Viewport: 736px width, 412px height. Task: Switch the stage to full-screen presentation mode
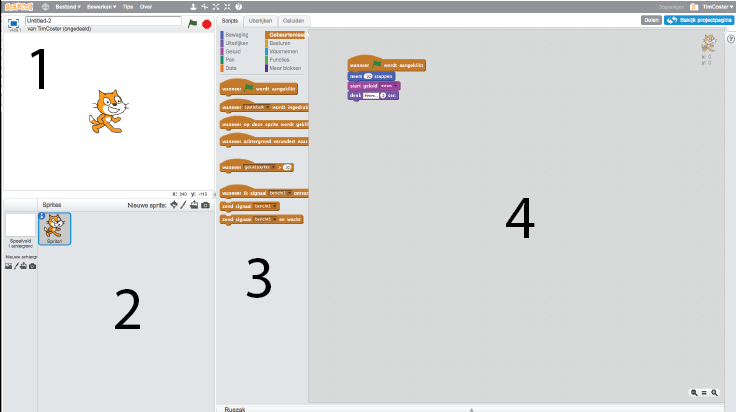click(13, 22)
